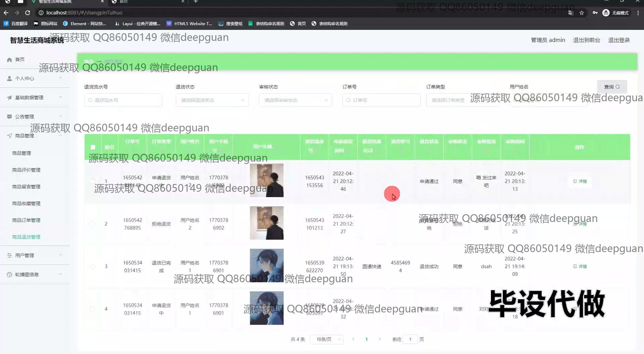Toggle the select-all checkbox in the table header
The width and height of the screenshot is (644, 354).
[x=93, y=147]
